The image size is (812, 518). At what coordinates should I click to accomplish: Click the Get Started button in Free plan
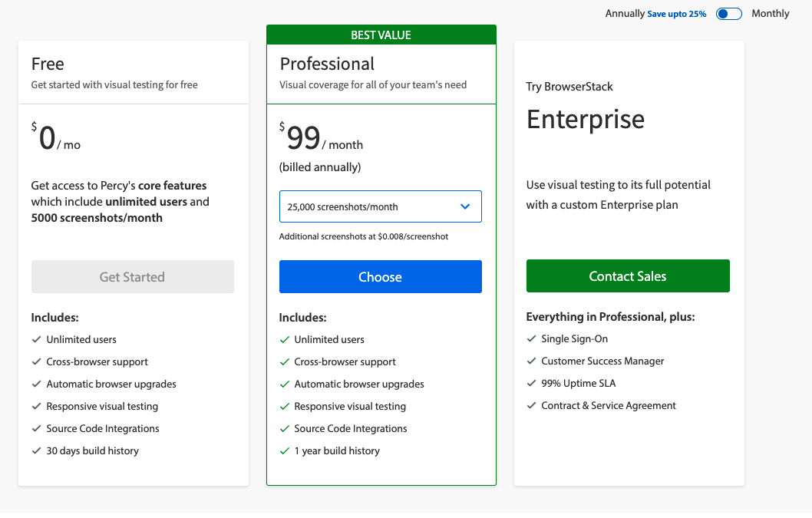click(132, 276)
